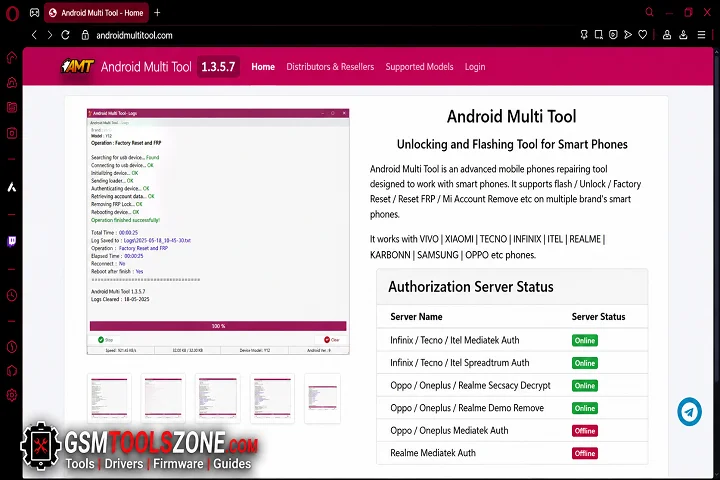720x480 pixels.
Task: Click Online badge for Realme Secsacy Decrypt
Action: click(585, 385)
